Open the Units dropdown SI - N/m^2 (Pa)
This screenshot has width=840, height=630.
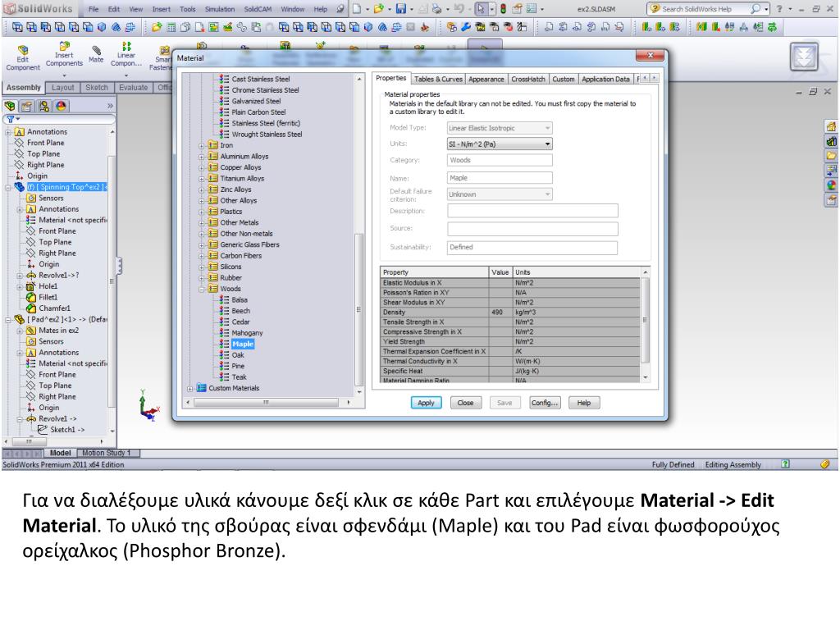point(500,144)
